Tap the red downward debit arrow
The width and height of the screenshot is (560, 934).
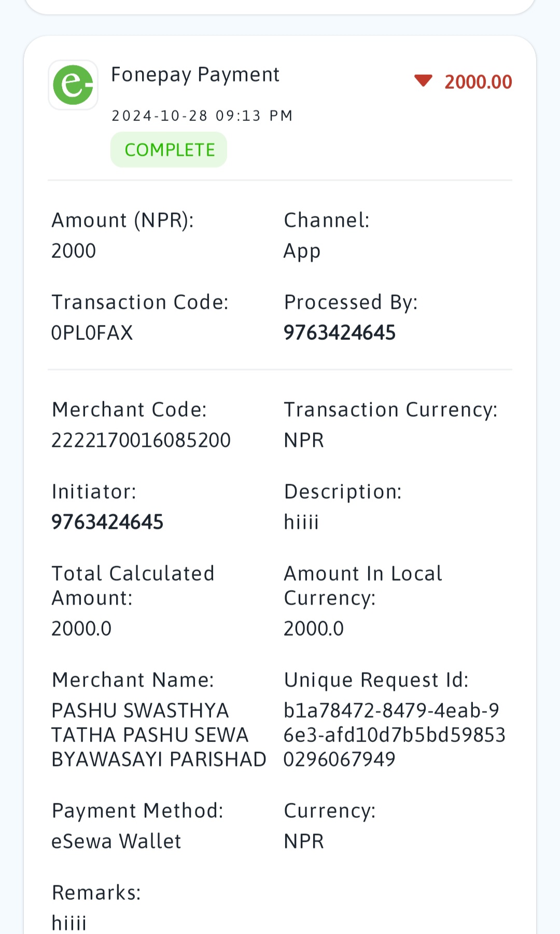click(423, 81)
